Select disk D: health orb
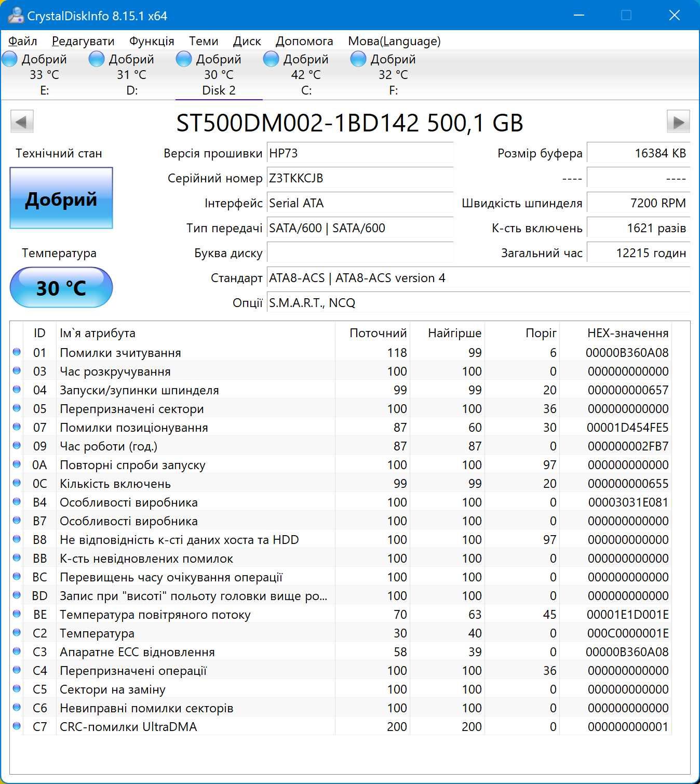Image resolution: width=700 pixels, height=784 pixels. click(x=97, y=59)
